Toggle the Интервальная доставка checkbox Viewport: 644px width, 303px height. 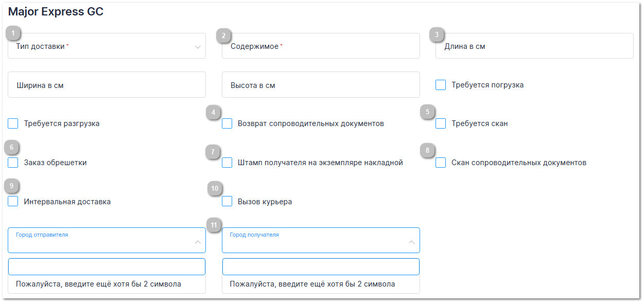tap(13, 202)
